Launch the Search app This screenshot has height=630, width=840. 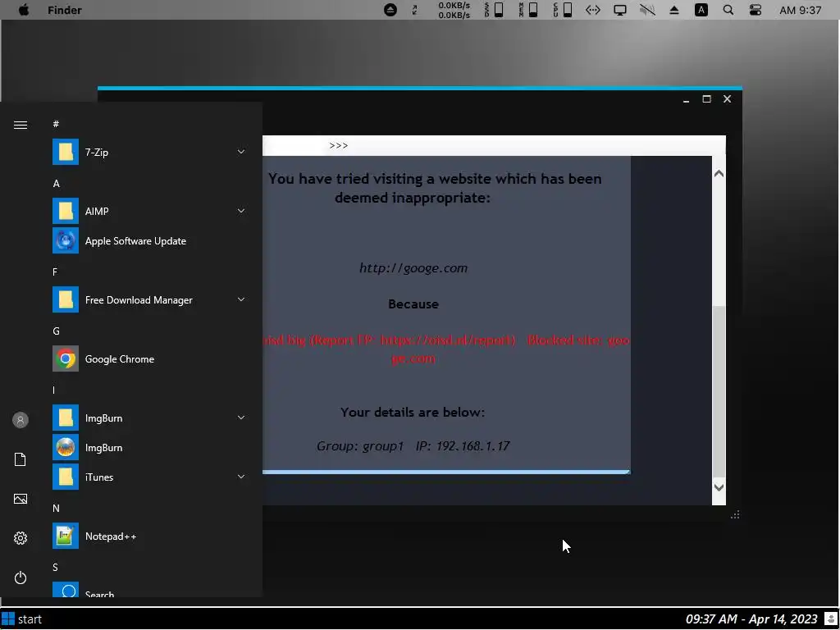pyautogui.click(x=150, y=591)
